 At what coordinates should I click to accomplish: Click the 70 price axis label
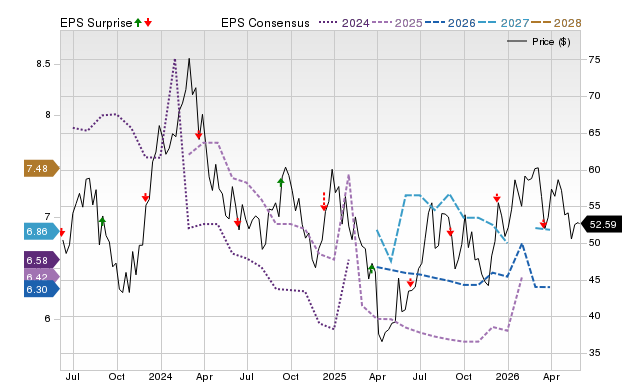coord(594,96)
